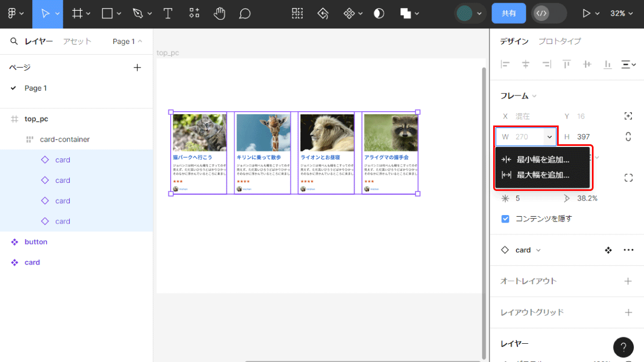644x362 pixels.
Task: Search layers with the magnifier icon
Action: 14,41
